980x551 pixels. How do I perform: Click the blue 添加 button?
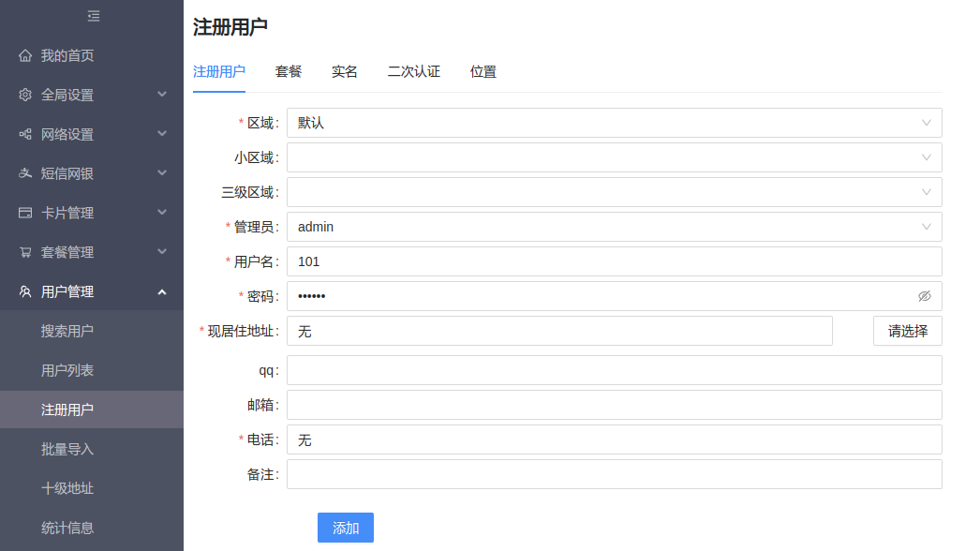pyautogui.click(x=345, y=528)
